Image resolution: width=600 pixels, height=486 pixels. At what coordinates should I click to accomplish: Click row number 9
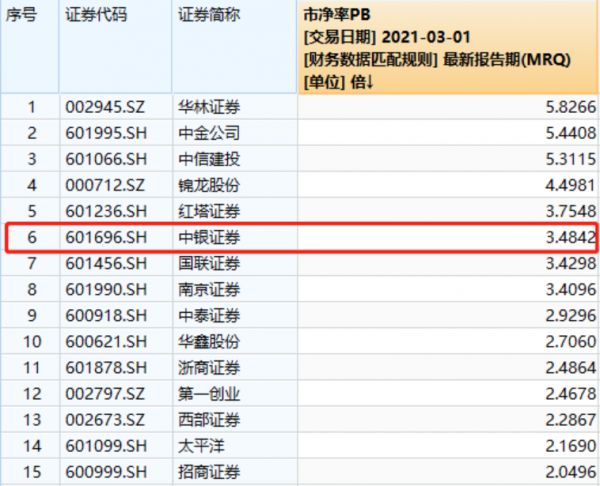click(30, 316)
